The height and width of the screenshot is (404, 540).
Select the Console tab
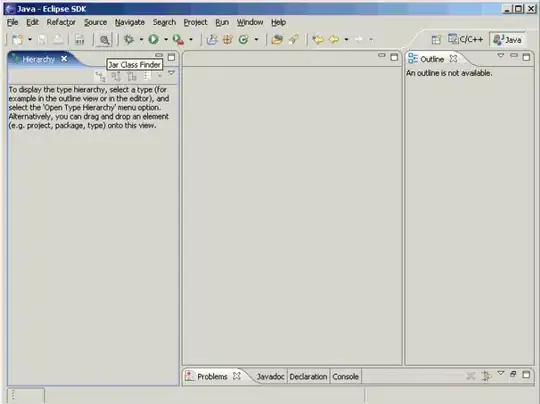point(345,377)
